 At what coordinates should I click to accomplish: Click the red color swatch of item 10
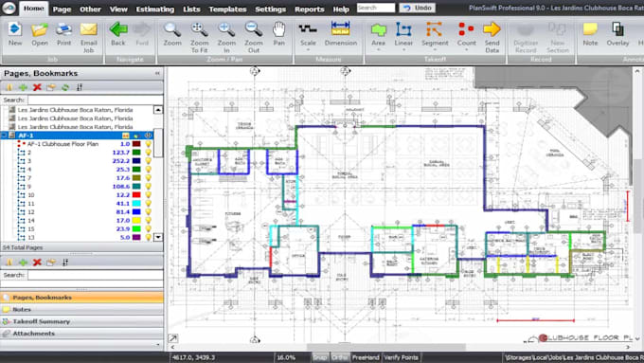click(136, 195)
